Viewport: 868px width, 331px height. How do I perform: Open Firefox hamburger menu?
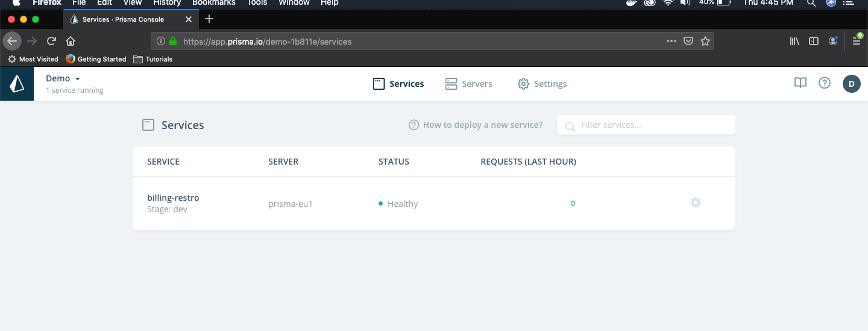857,41
